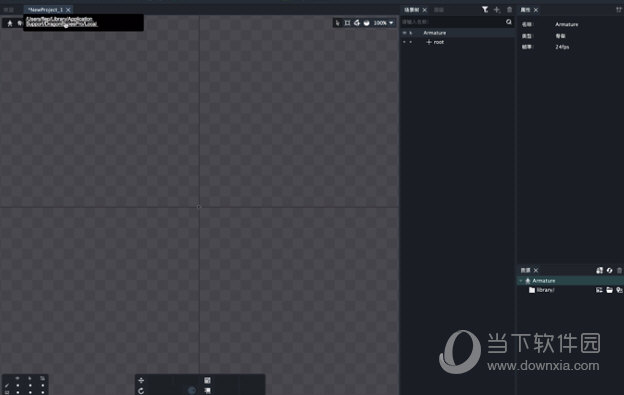The height and width of the screenshot is (395, 624).
Task: Select the frame tool next to the pointer tool
Action: pos(347,23)
